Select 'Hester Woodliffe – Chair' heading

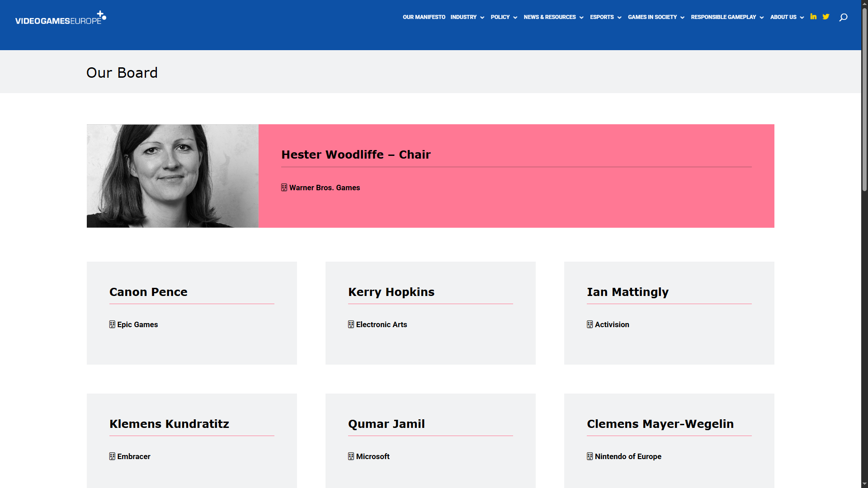tap(356, 155)
